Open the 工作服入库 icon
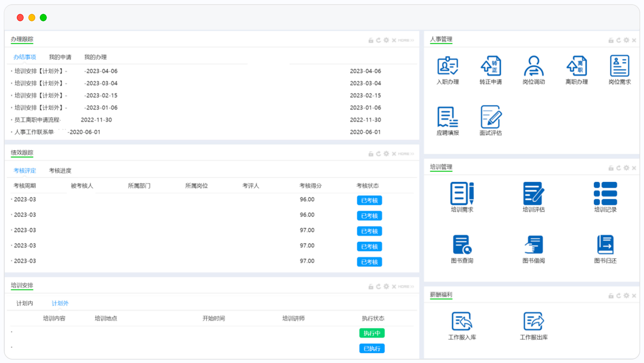The height and width of the screenshot is (363, 644). tap(462, 321)
